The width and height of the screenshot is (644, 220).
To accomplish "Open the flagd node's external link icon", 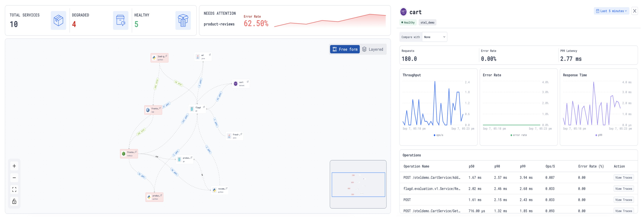I will point(204,107).
